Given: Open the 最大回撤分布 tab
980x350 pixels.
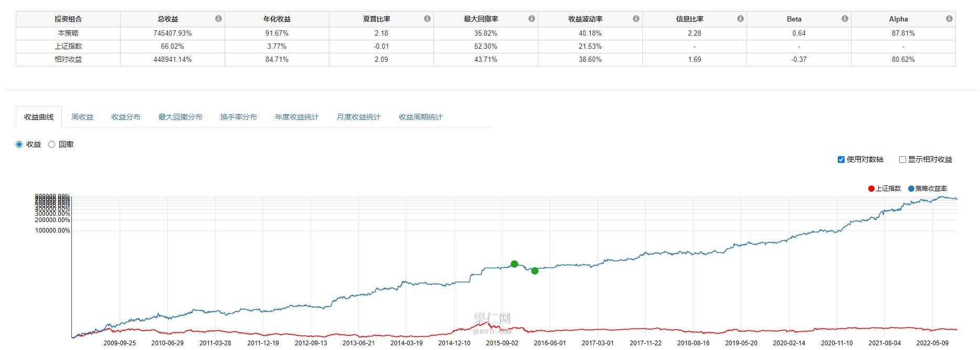Looking at the screenshot, I should tap(180, 117).
